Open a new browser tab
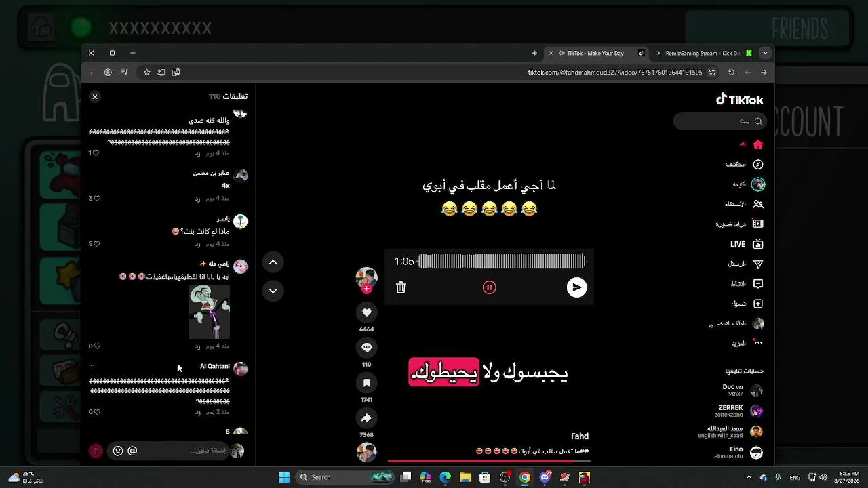 click(534, 53)
